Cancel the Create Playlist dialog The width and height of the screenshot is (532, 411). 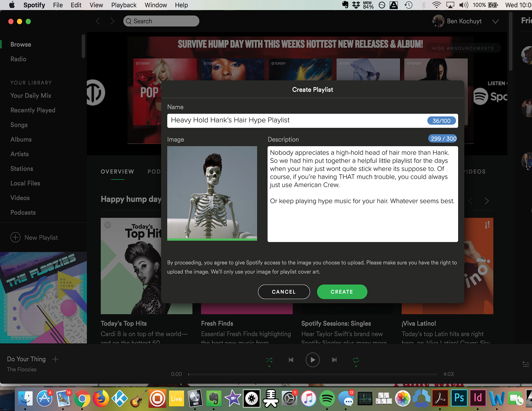tap(284, 292)
